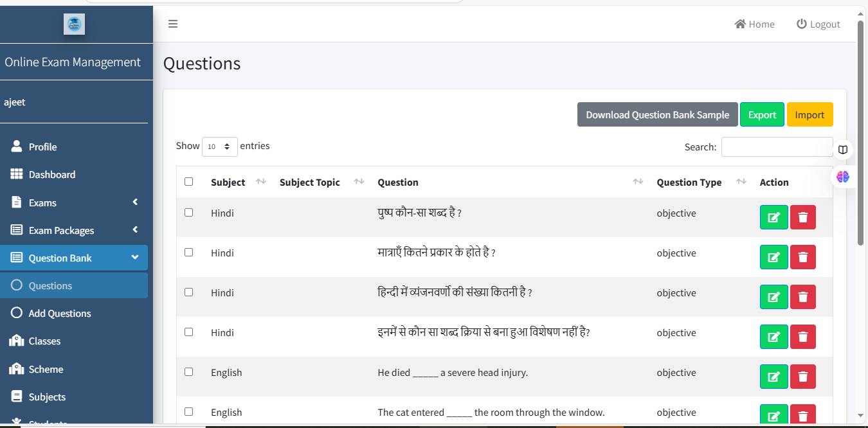Expand the Exam Packages sidebar menu

[x=74, y=230]
